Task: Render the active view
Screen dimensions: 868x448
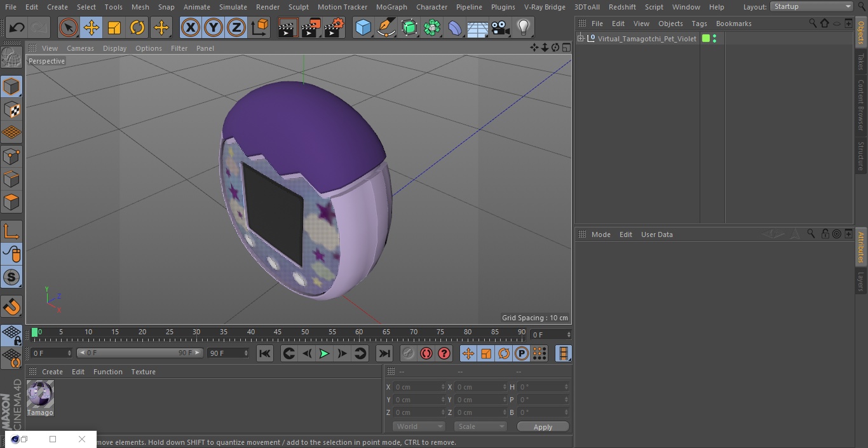Action: [x=288, y=27]
